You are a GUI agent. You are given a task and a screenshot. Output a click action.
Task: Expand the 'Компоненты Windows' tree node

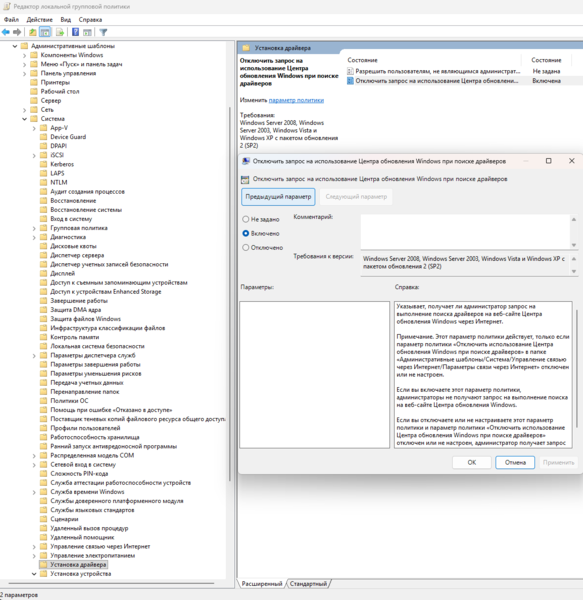point(24,55)
